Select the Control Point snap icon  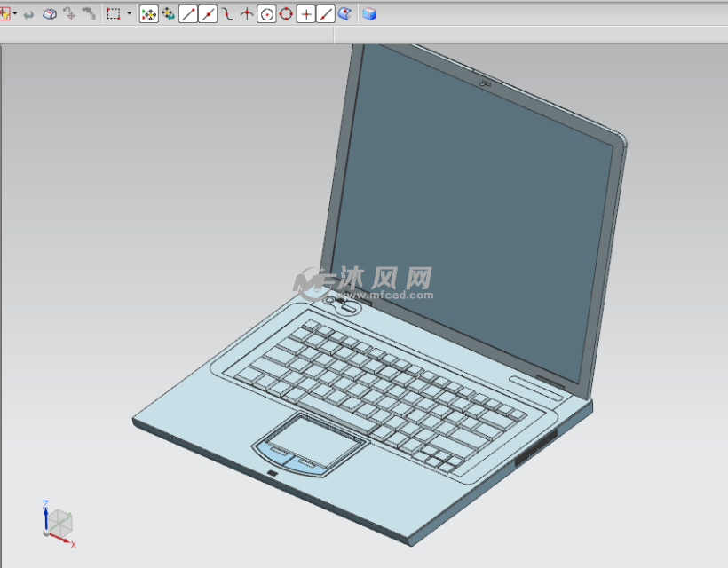(227, 14)
